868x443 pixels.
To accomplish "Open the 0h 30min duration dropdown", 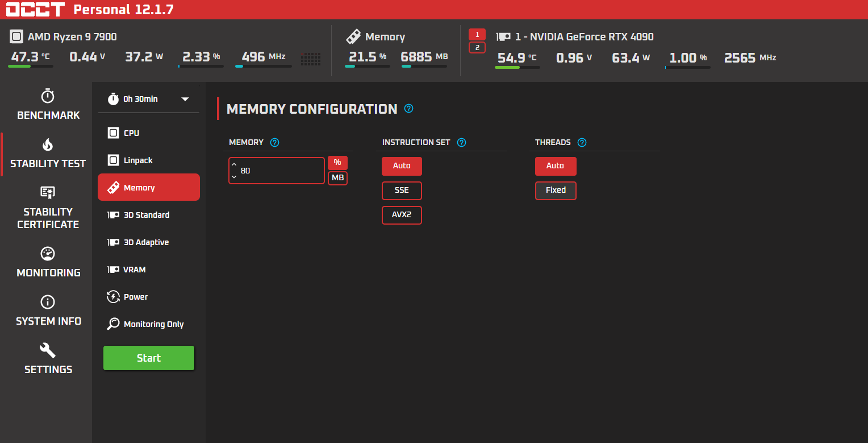I will 149,99.
